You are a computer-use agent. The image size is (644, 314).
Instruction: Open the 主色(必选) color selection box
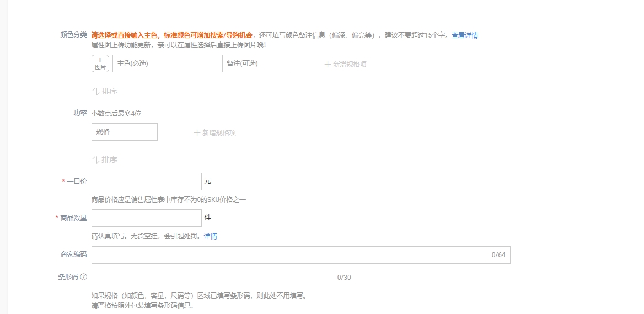[x=167, y=63]
